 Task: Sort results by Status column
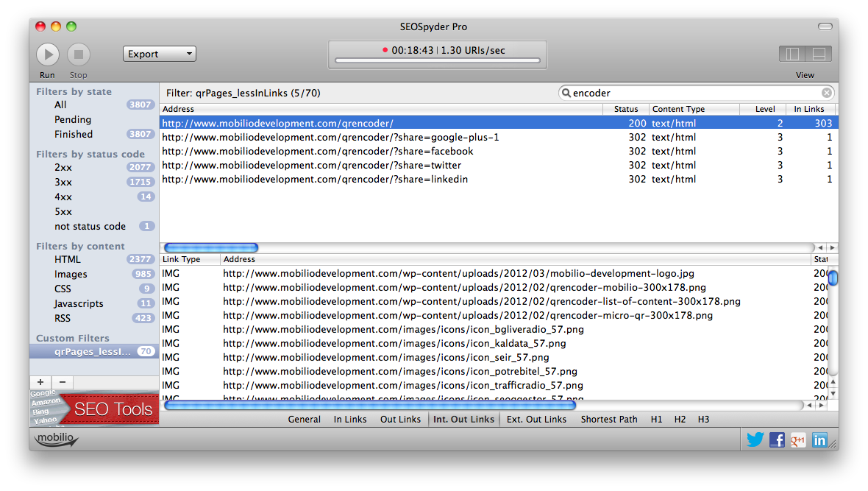pyautogui.click(x=626, y=109)
